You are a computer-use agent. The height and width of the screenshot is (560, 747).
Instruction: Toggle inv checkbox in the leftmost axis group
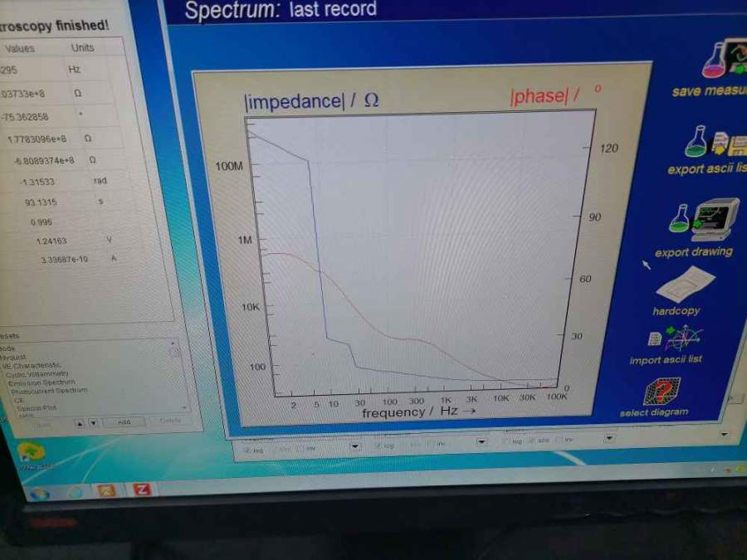(300, 449)
